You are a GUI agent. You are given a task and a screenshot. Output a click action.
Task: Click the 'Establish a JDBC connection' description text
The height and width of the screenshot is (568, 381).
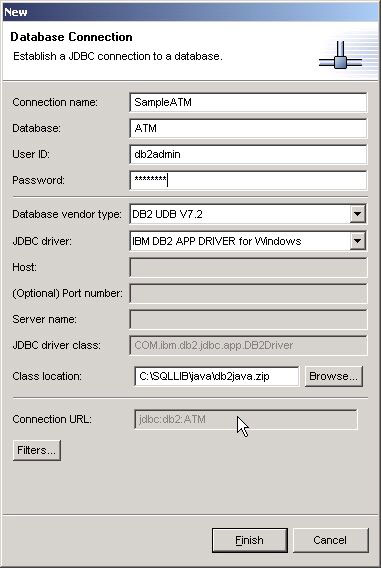118,57
